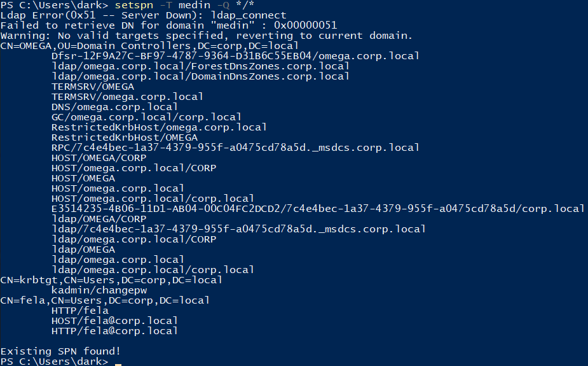Click the TERMSRV/OMEGA entry

tap(93, 87)
